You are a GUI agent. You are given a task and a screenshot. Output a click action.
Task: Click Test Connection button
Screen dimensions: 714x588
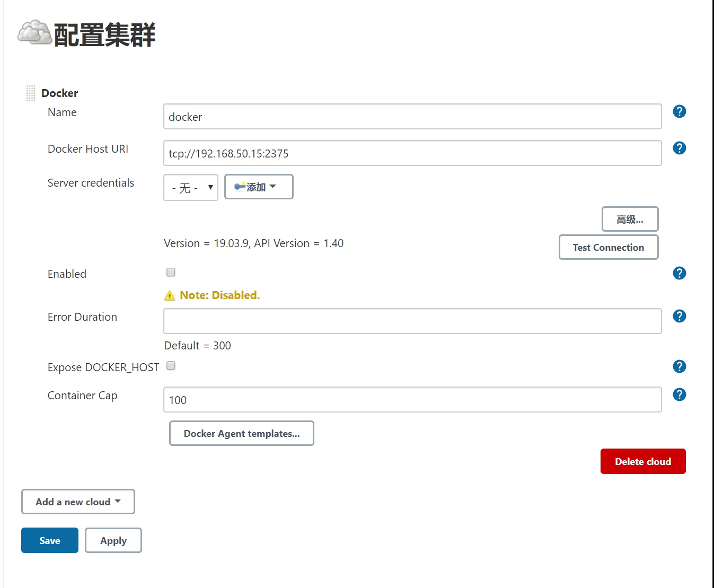pos(609,247)
